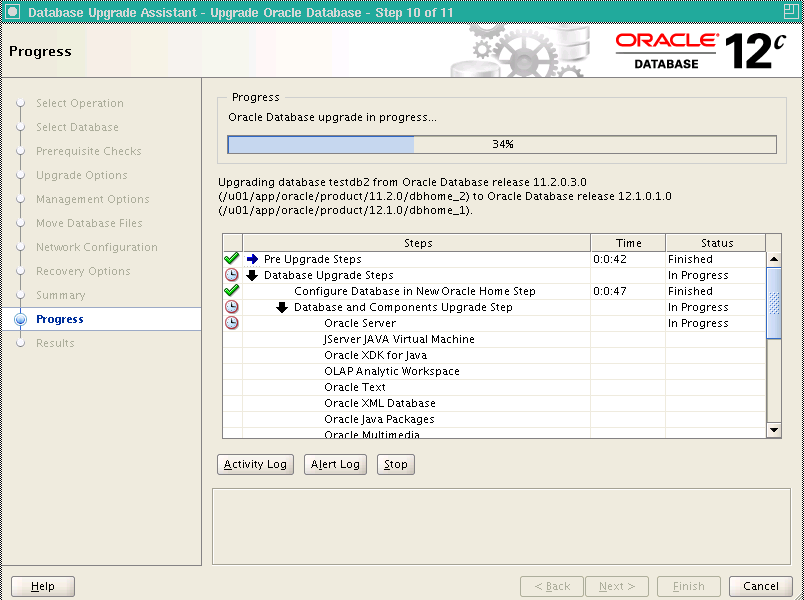Click the Status column header
Viewport: 804px width, 600px height.
(716, 243)
